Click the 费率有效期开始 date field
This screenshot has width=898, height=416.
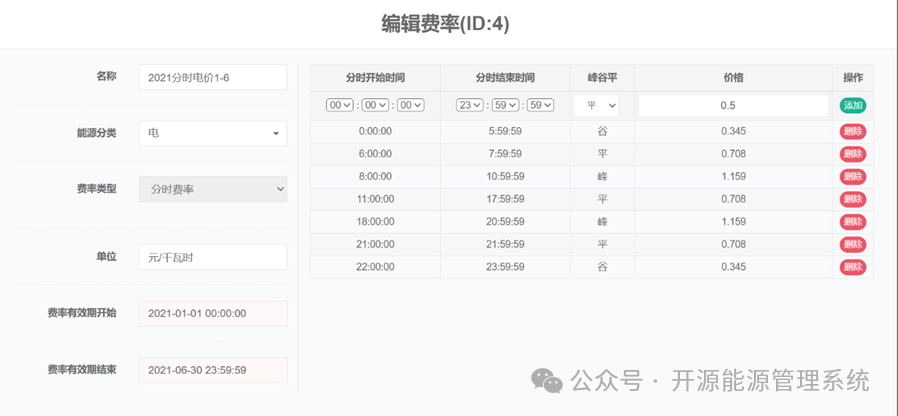[213, 313]
